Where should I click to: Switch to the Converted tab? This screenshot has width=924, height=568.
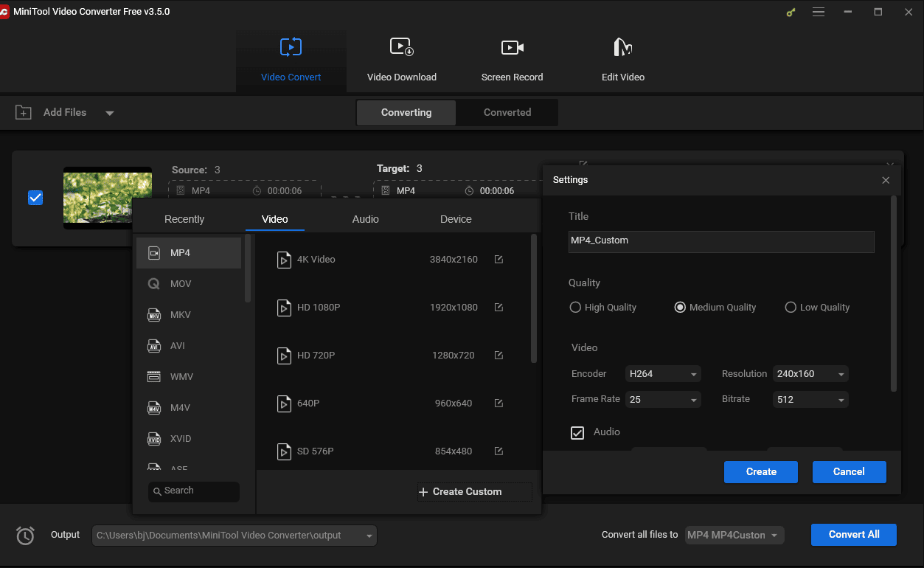[507, 113]
